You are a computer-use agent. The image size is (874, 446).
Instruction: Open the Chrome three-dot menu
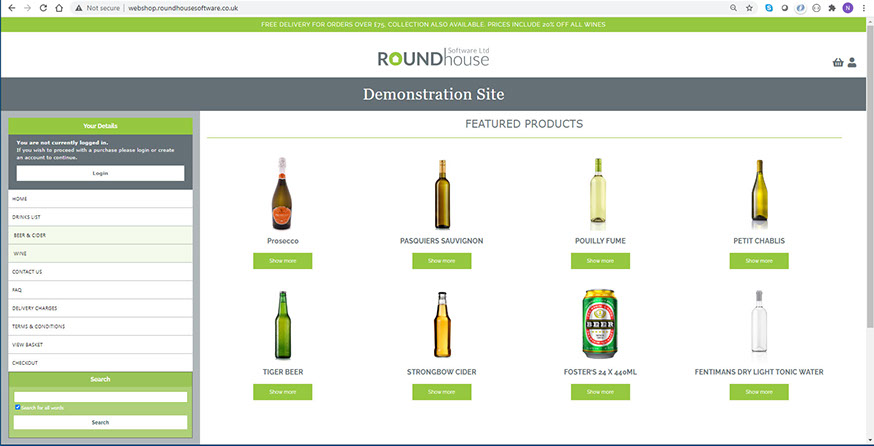tap(865, 8)
